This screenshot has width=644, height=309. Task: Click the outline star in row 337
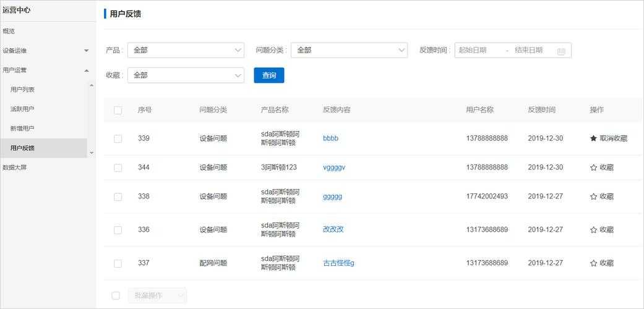tap(593, 263)
